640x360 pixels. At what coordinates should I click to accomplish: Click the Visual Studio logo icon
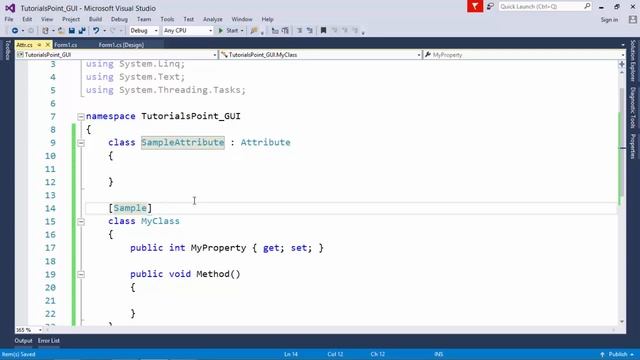(x=10, y=8)
